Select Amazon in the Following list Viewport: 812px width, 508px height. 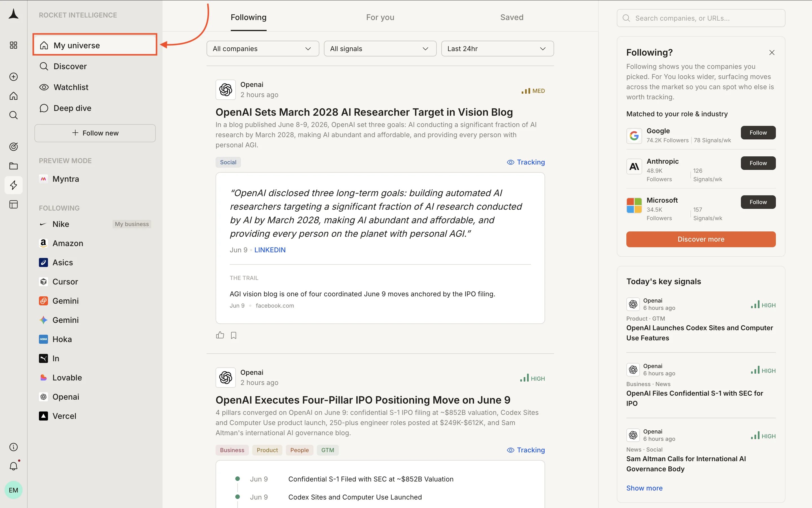(x=95, y=243)
